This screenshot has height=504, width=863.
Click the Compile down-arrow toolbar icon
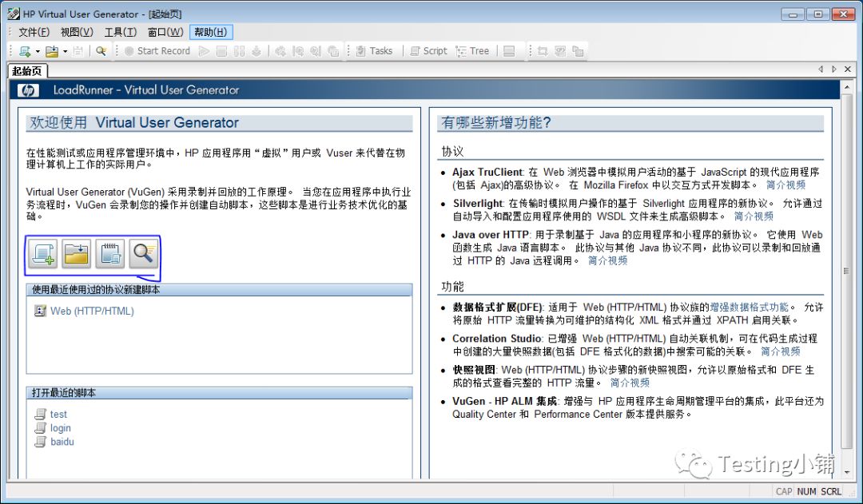click(256, 51)
